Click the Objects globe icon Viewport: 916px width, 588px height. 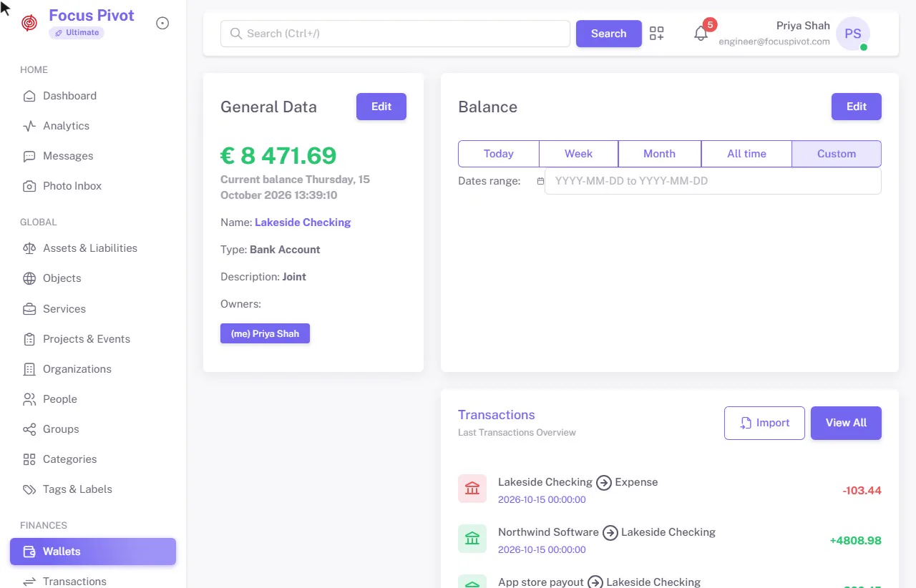(29, 278)
